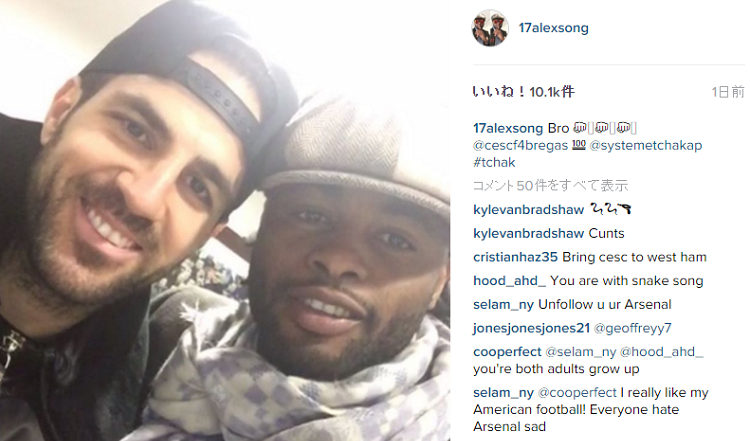Open the cristianhaz35 commenter profile
This screenshot has width=750, height=441.
pos(515,257)
